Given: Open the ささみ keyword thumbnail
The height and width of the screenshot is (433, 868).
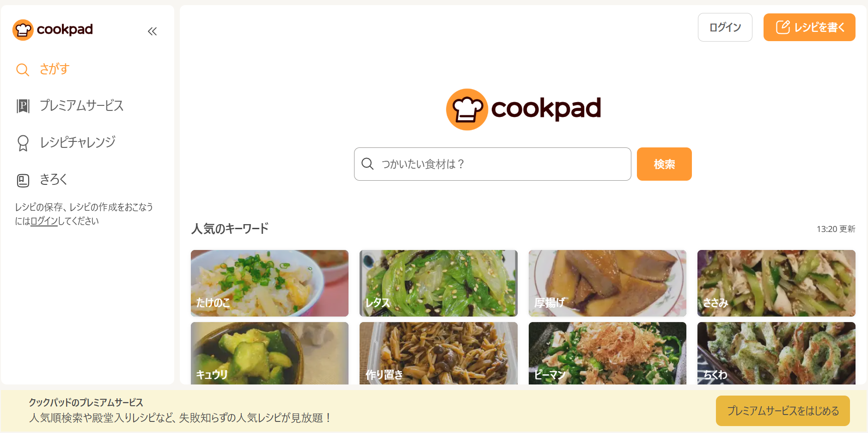Looking at the screenshot, I should coord(776,283).
